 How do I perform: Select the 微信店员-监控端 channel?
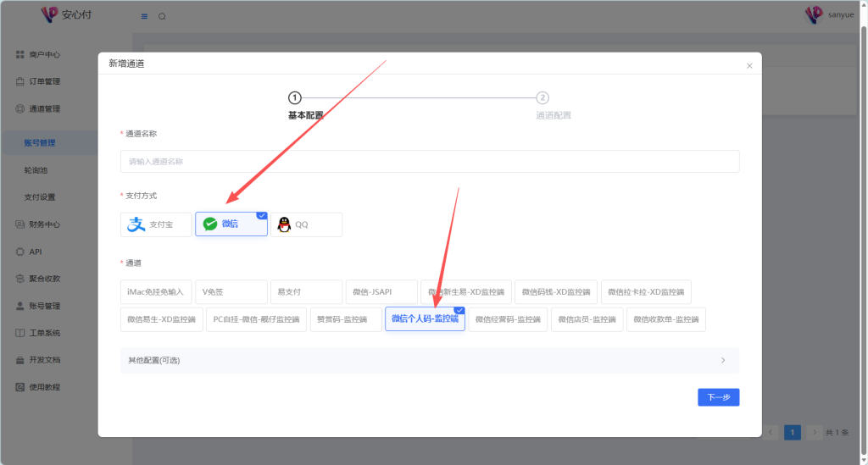click(587, 319)
